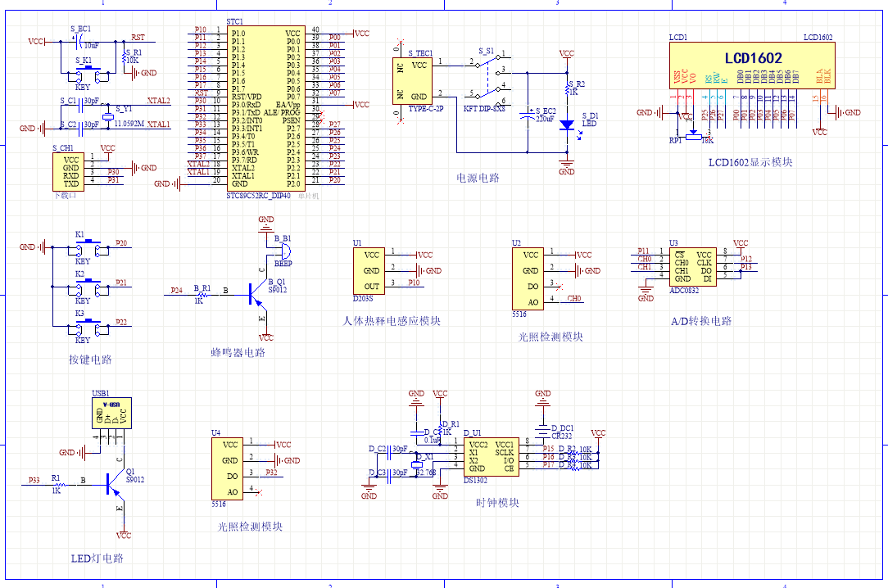Select the D_R1 1K resistor
The image size is (888, 588).
coord(440,432)
